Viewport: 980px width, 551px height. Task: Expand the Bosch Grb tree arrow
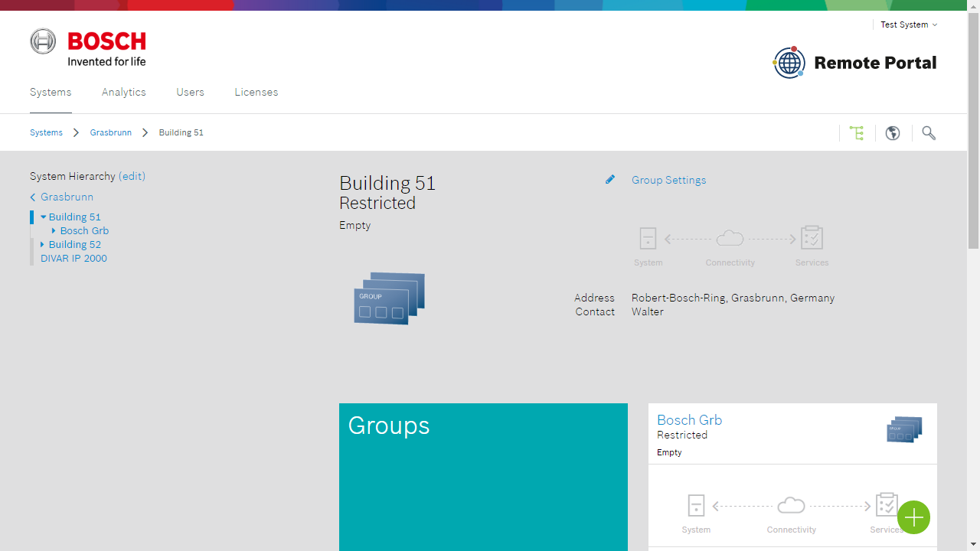54,231
